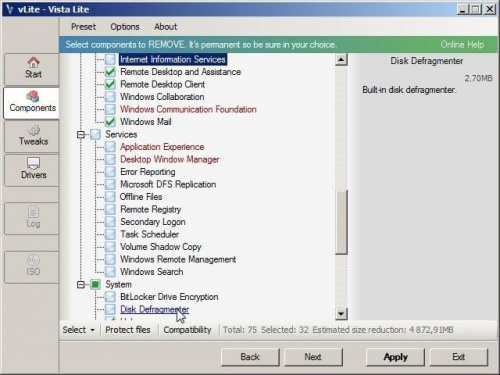The height and width of the screenshot is (375, 500).
Task: Open the About menu
Action: [166, 27]
